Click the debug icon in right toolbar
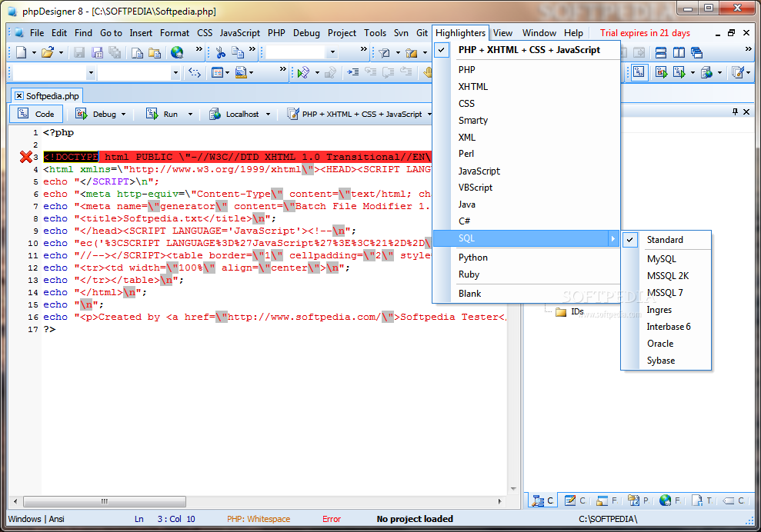This screenshot has height=532, width=761. (661, 72)
